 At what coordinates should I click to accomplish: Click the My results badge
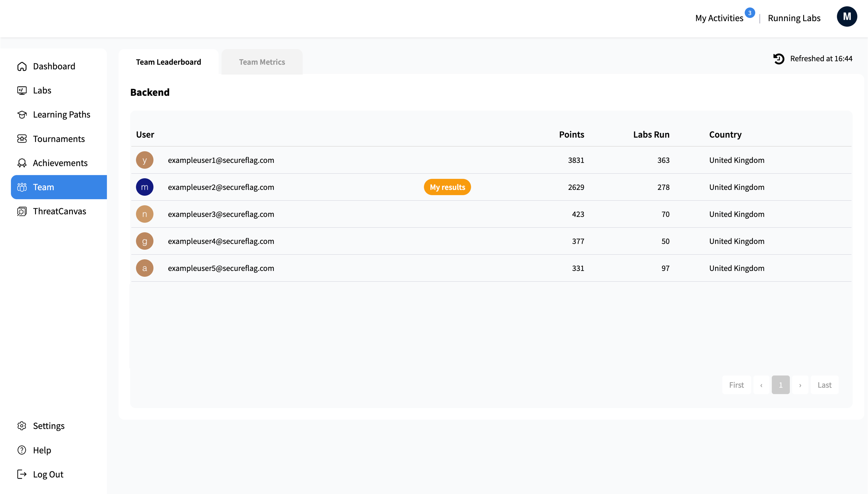point(447,187)
